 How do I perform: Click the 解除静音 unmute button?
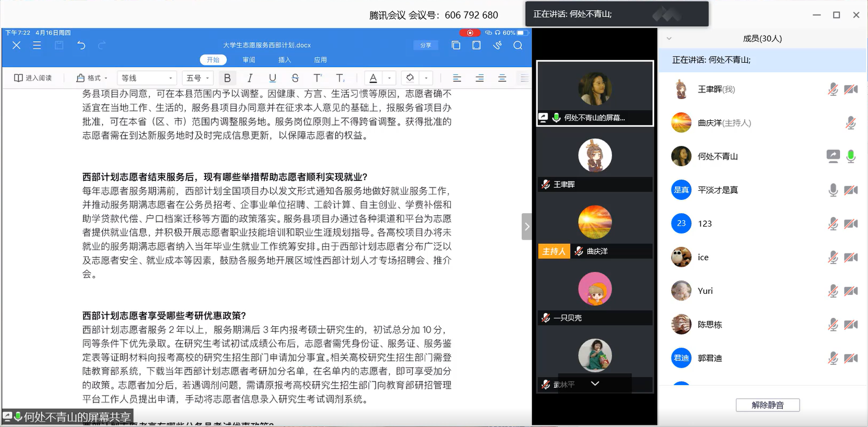pyautogui.click(x=767, y=405)
